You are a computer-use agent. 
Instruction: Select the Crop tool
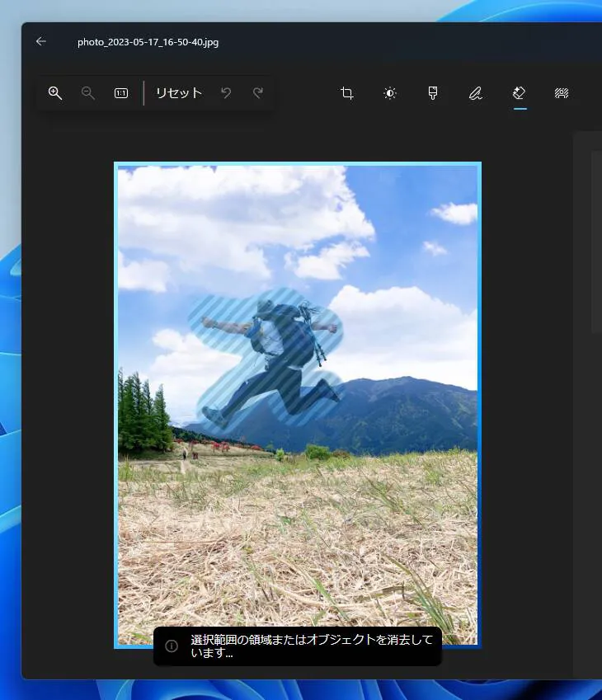[347, 93]
